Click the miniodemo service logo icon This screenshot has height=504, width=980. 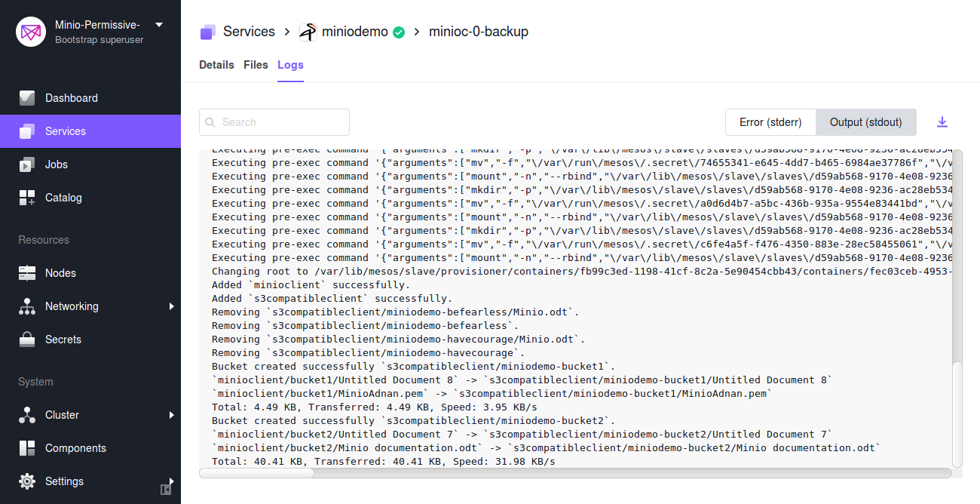coord(308,32)
